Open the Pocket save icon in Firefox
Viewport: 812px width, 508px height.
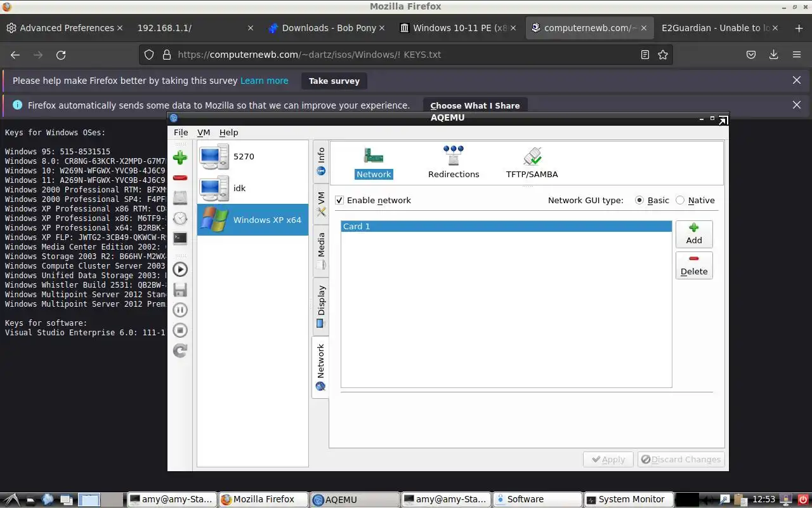coord(751,55)
